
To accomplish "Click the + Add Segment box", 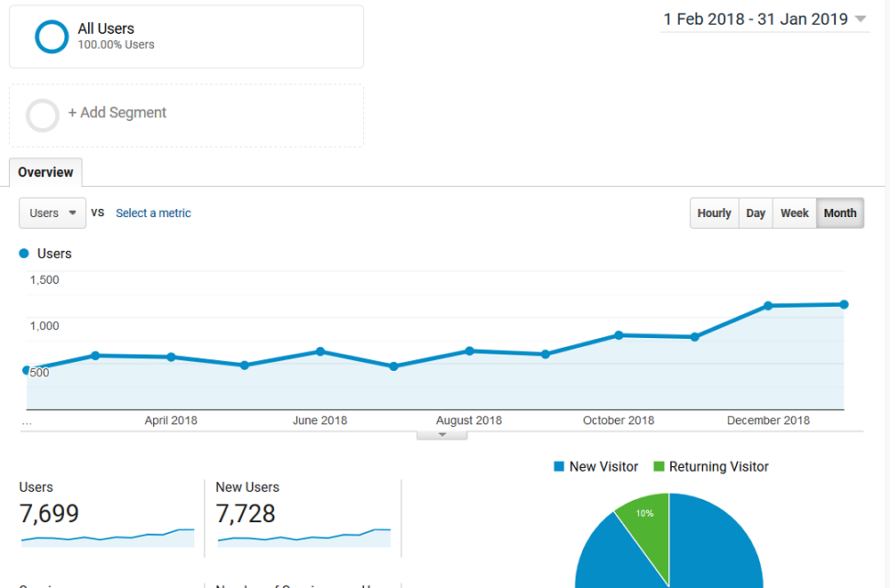I will coord(186,116).
